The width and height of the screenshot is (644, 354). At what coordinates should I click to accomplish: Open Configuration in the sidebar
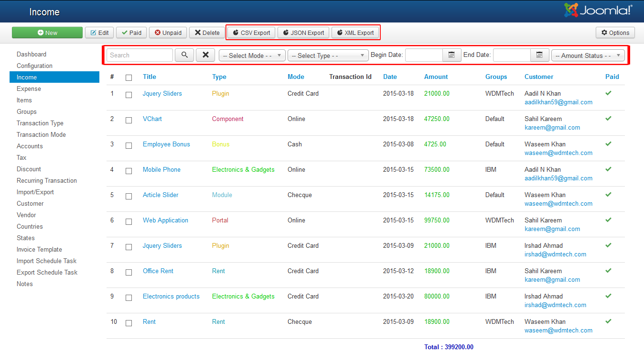click(x=34, y=66)
